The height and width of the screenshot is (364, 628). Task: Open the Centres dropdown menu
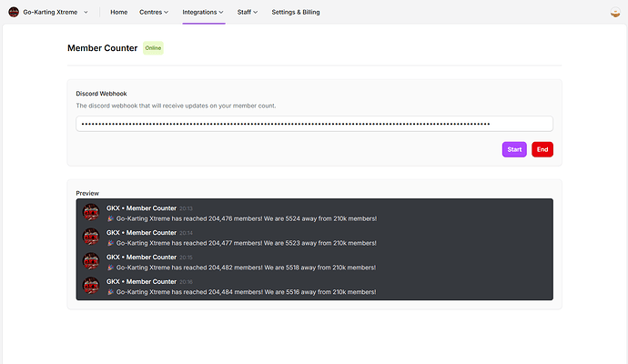coord(154,12)
